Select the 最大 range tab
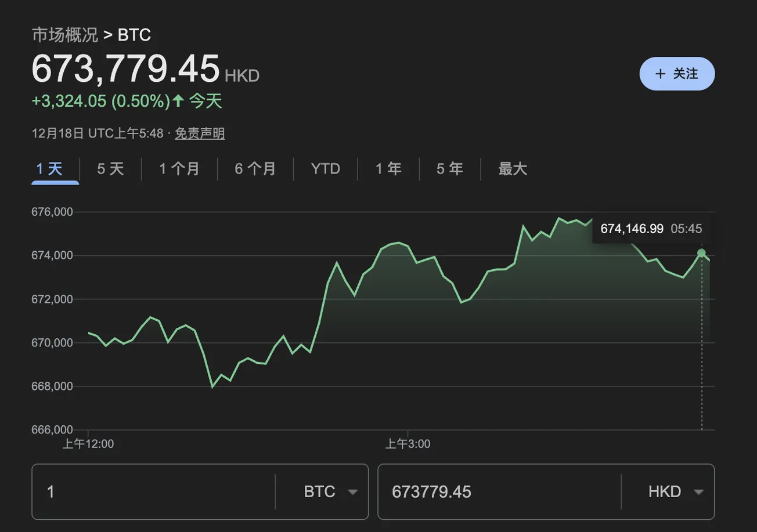The image size is (757, 532). 513,169
